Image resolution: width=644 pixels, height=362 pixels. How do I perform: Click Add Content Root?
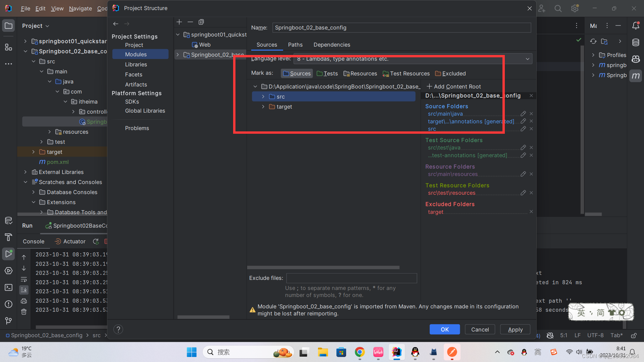[x=453, y=86]
